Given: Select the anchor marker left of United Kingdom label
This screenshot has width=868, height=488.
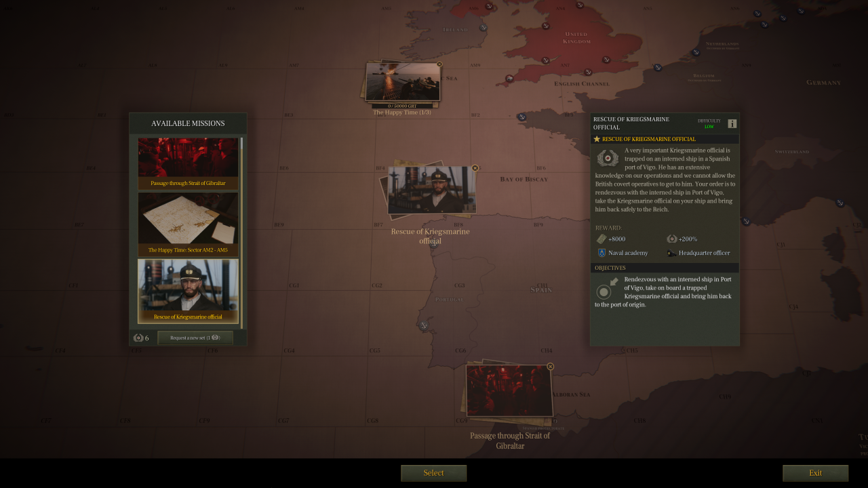Looking at the screenshot, I should coord(545,26).
